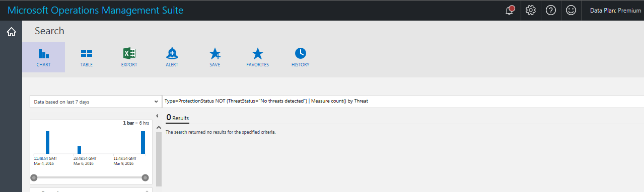Click the rightmost histogram bar after Mar 9
Screen dimensions: 644x192
click(x=143, y=142)
